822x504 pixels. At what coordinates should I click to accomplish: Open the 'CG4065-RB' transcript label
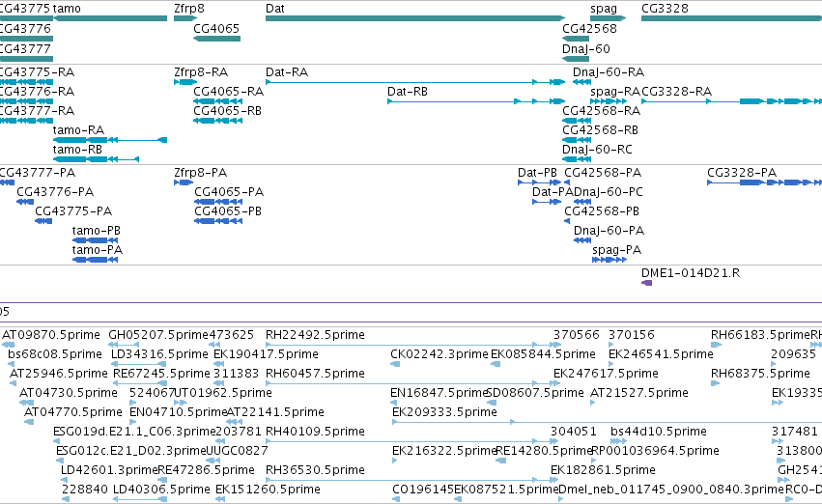pos(228,110)
